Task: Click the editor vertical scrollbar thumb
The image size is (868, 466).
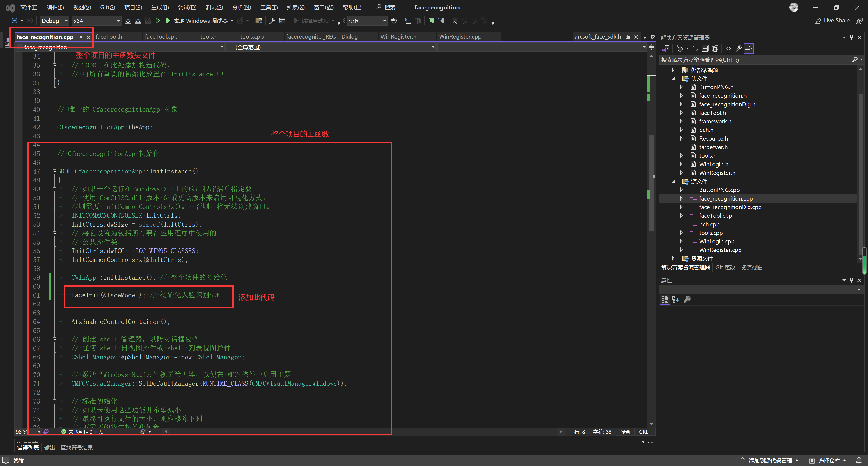Action: [651, 184]
